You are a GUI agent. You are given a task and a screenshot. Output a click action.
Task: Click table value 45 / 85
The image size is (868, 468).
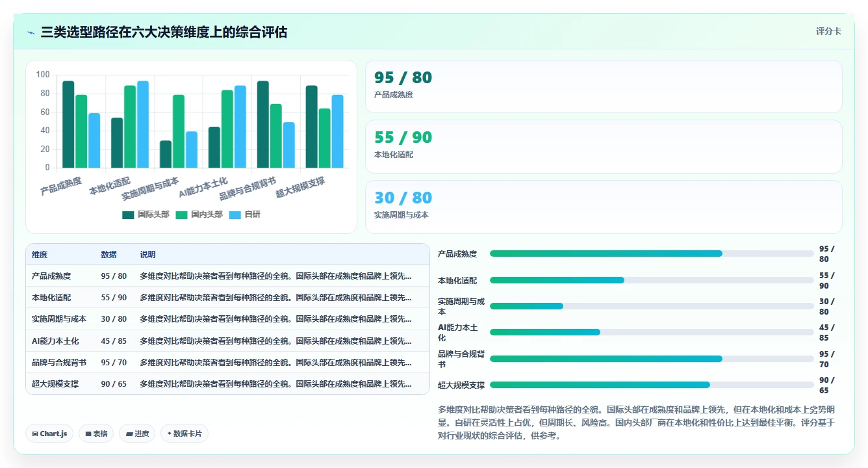(x=114, y=341)
